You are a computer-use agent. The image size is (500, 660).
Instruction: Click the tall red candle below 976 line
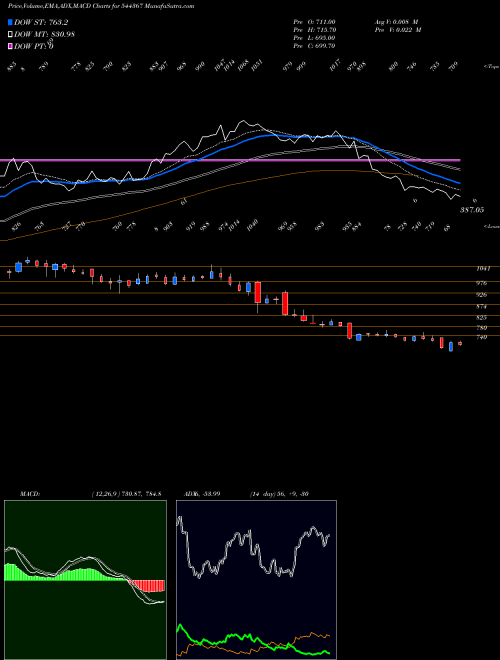click(258, 292)
